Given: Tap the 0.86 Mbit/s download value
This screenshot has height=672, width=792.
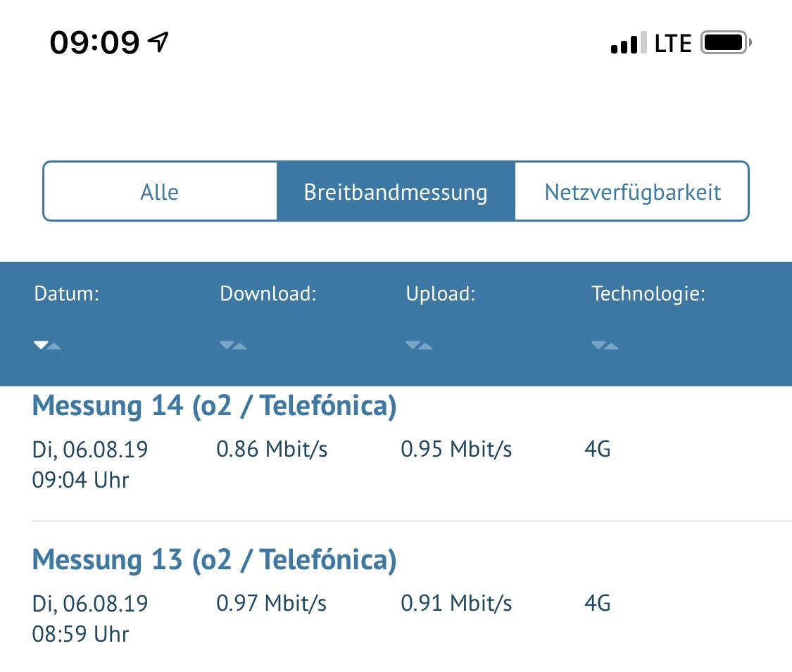Looking at the screenshot, I should (272, 449).
